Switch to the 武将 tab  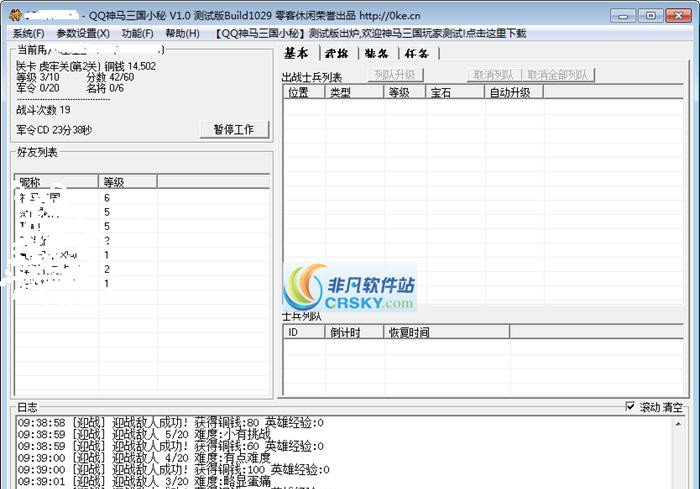click(x=337, y=54)
